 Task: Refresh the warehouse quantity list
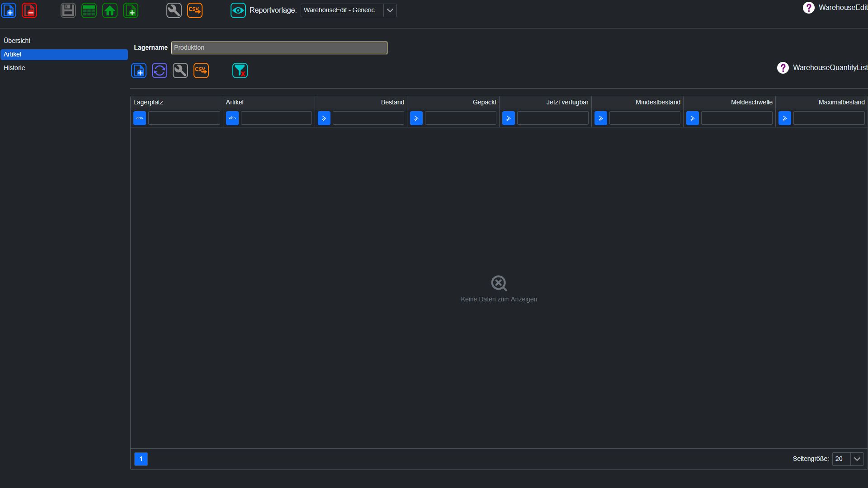pos(160,70)
